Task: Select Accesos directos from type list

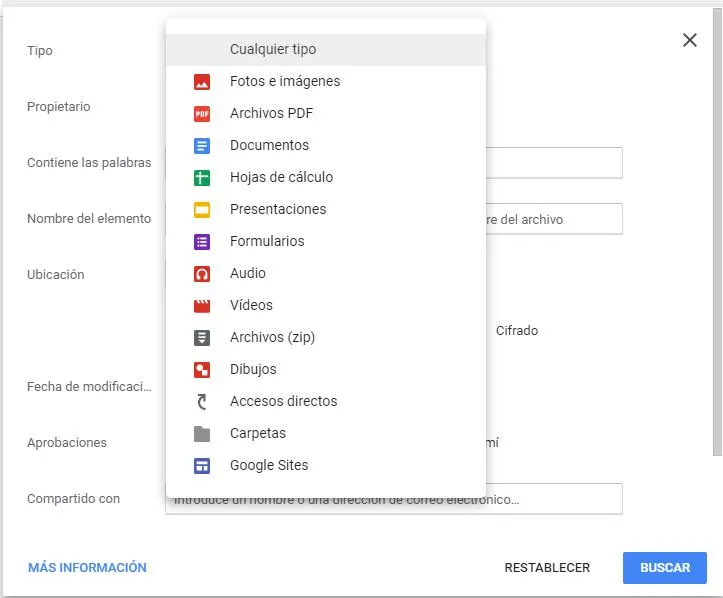Action: 283,401
